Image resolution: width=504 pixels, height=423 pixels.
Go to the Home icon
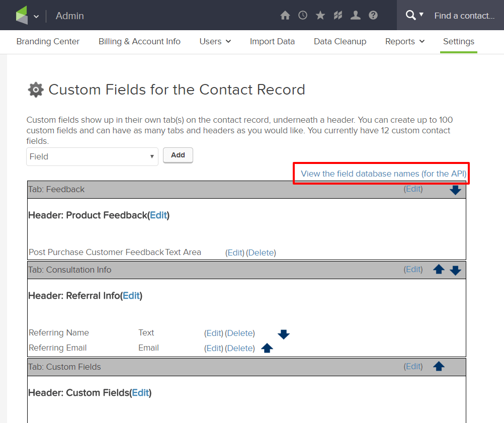pos(285,15)
